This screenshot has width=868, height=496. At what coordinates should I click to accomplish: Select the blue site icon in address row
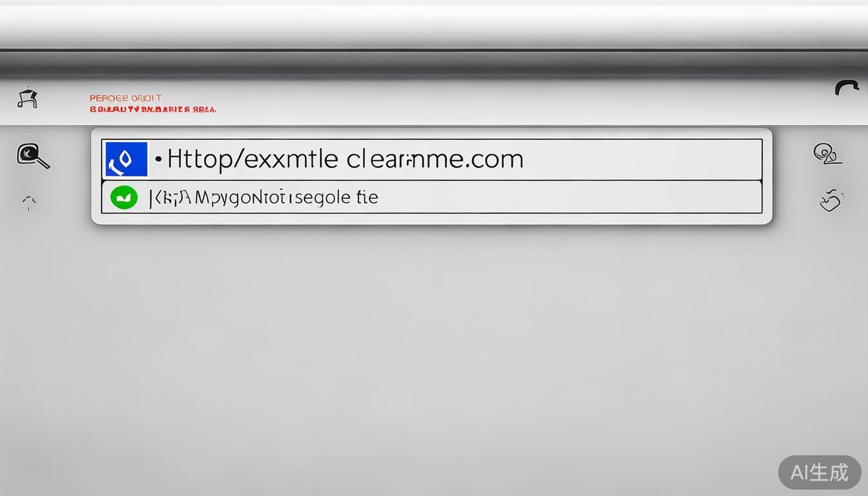126,160
